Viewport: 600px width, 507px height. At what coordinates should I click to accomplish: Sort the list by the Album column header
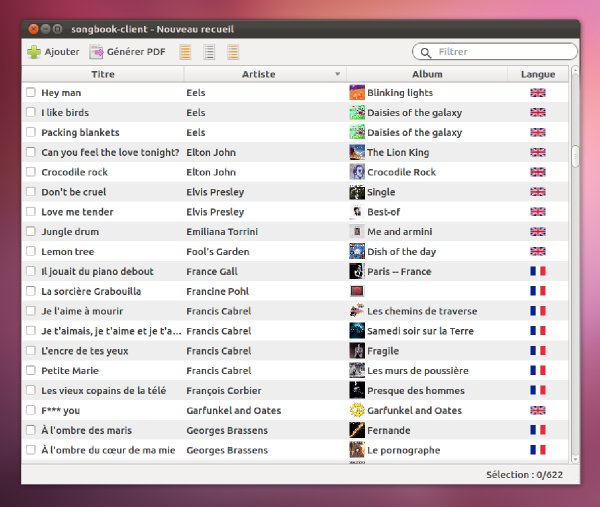pos(427,74)
